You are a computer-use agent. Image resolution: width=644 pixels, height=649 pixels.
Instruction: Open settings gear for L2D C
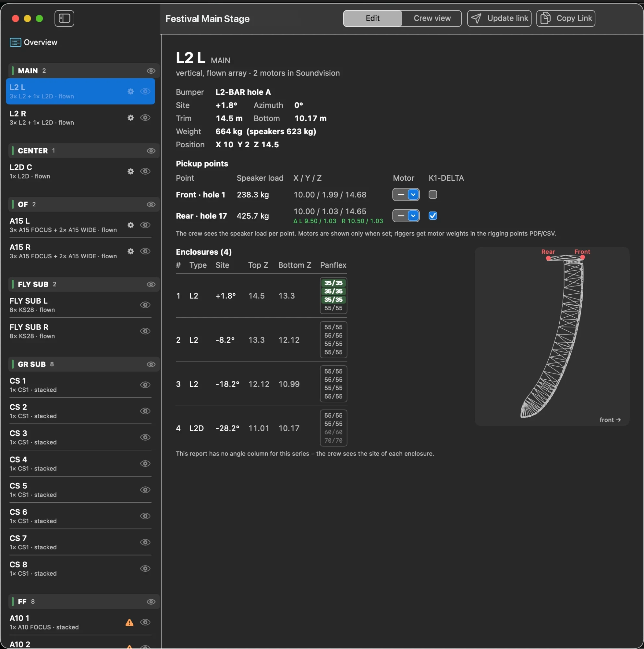[x=131, y=171]
